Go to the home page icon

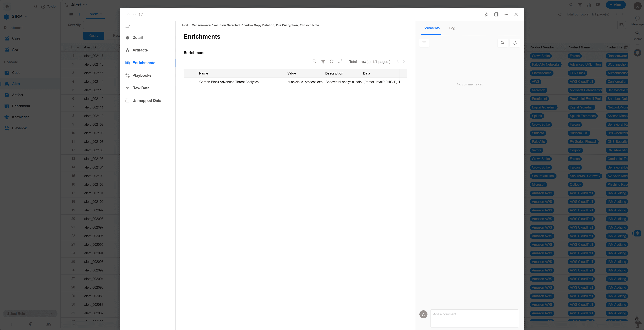[7, 7]
